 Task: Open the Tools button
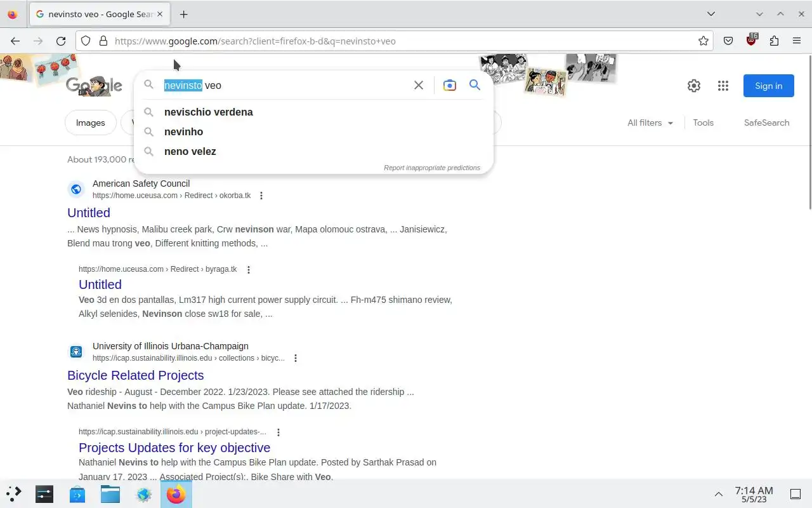(703, 123)
